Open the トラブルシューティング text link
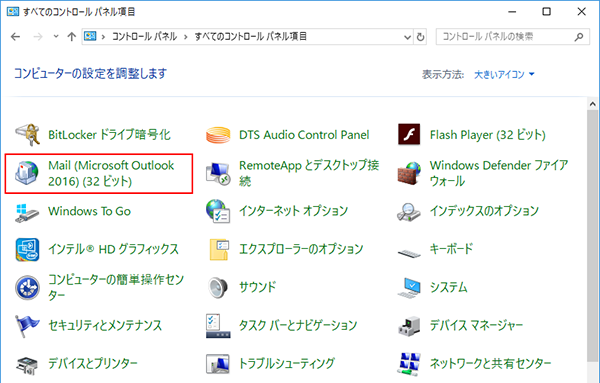 [287, 363]
